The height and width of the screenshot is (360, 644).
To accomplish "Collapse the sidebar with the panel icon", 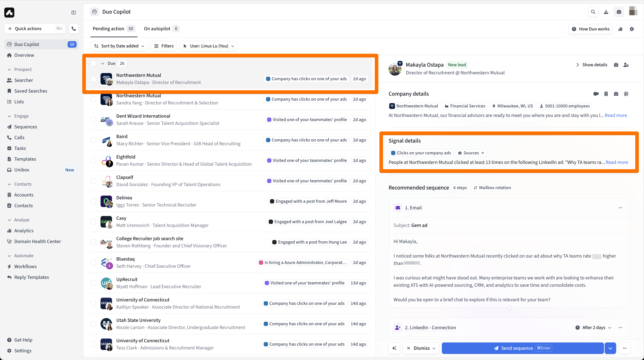I will 74,13.
